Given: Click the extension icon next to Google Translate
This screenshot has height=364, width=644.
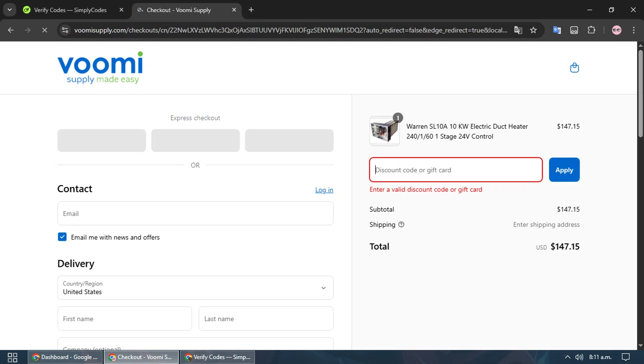Looking at the screenshot, I should click(x=574, y=30).
